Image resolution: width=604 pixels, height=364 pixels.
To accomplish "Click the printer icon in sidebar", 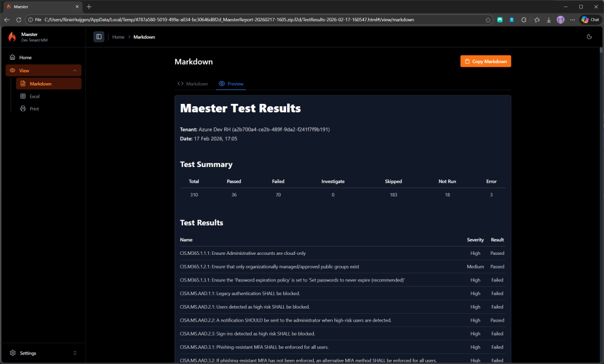I will (23, 109).
